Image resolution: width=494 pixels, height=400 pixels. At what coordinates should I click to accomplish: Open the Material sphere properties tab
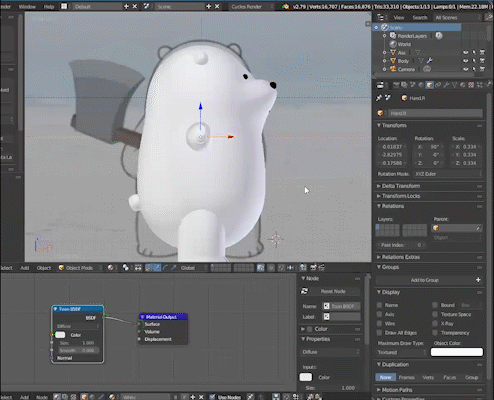(x=463, y=85)
